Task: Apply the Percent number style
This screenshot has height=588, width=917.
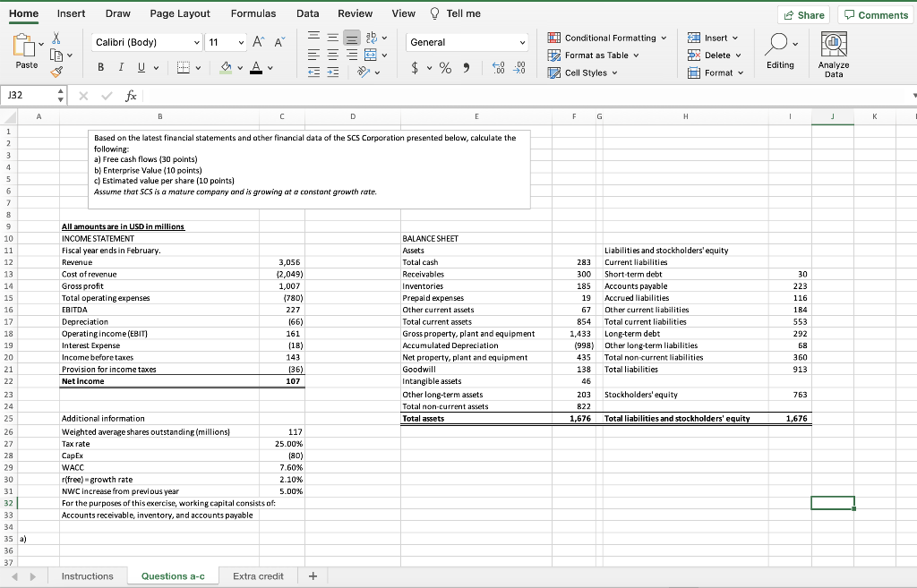Action: 443,68
